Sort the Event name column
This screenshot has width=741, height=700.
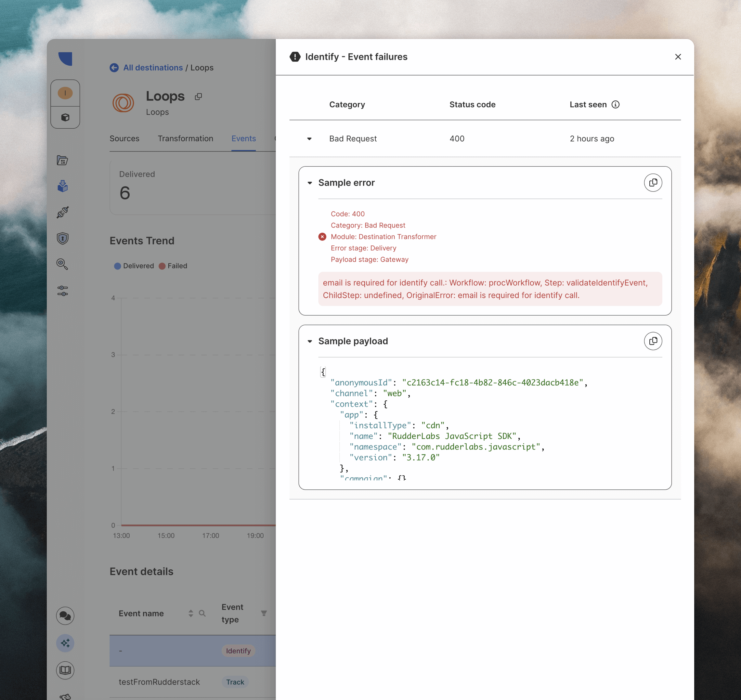191,613
